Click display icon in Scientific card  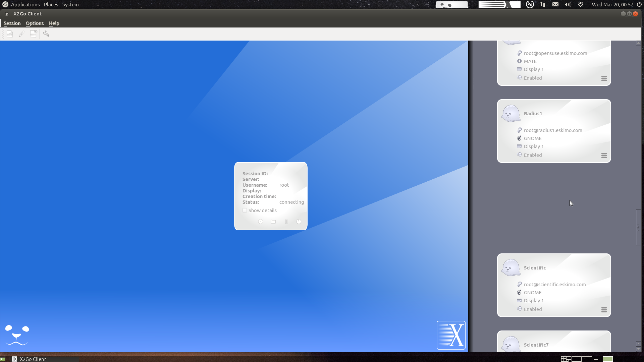click(x=519, y=300)
